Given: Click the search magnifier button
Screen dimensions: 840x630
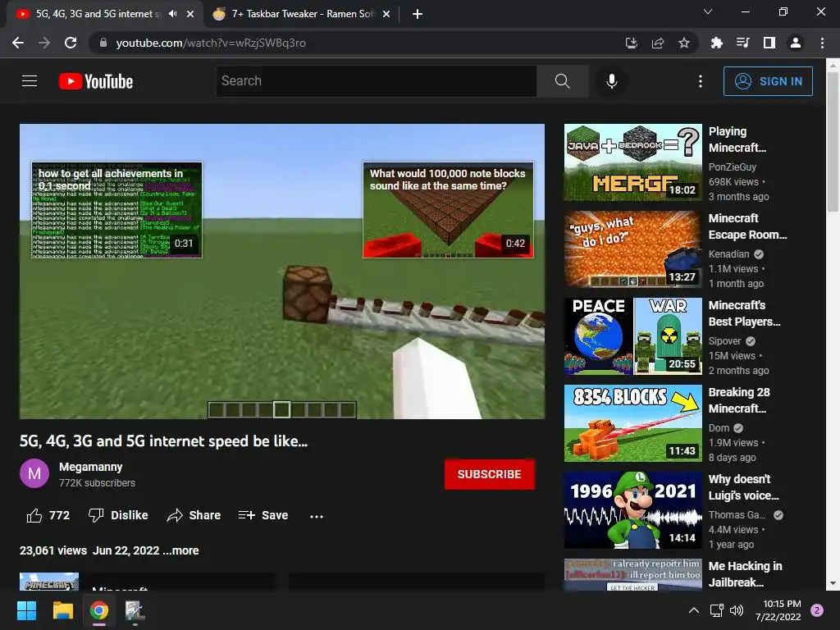Looking at the screenshot, I should pos(563,81).
